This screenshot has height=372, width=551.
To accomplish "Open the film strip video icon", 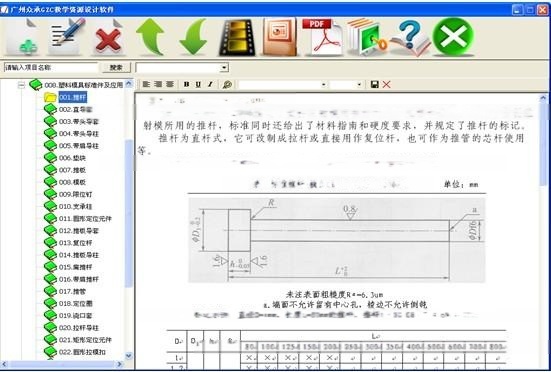I will [x=237, y=37].
